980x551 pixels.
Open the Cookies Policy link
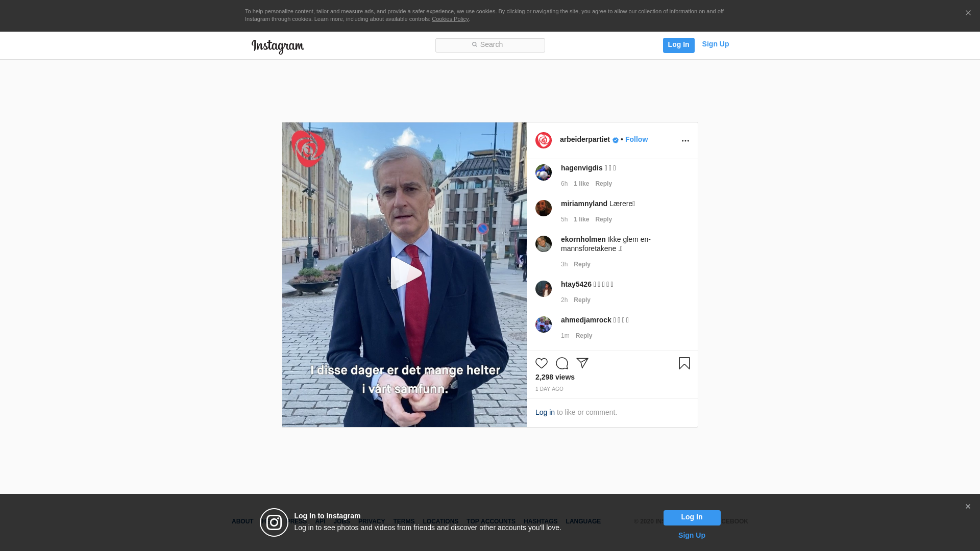[x=450, y=19]
